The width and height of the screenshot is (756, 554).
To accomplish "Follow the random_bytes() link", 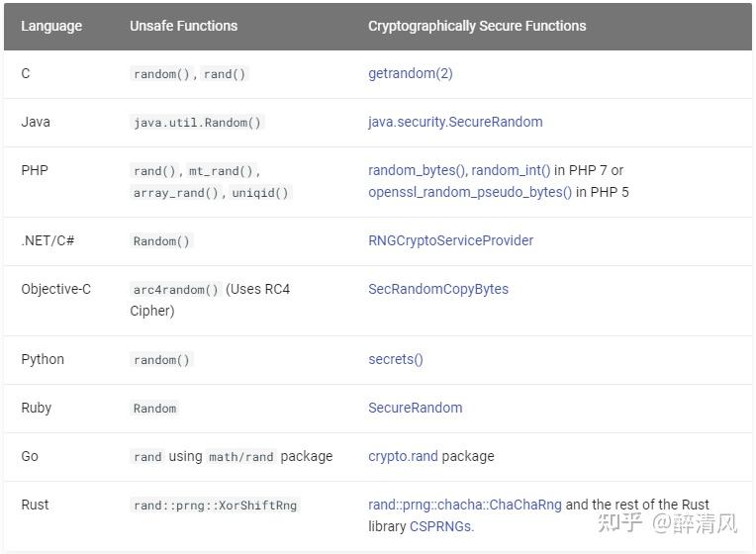I will 417,170.
